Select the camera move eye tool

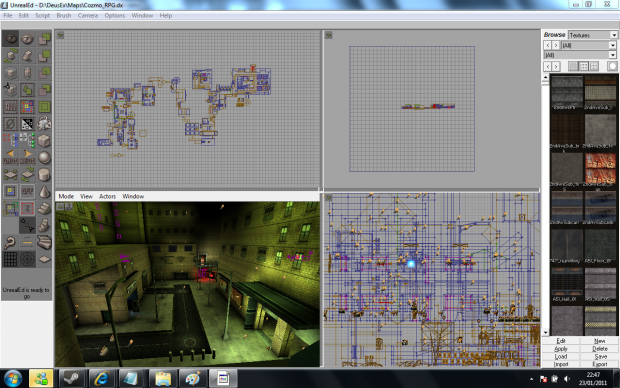[11, 39]
